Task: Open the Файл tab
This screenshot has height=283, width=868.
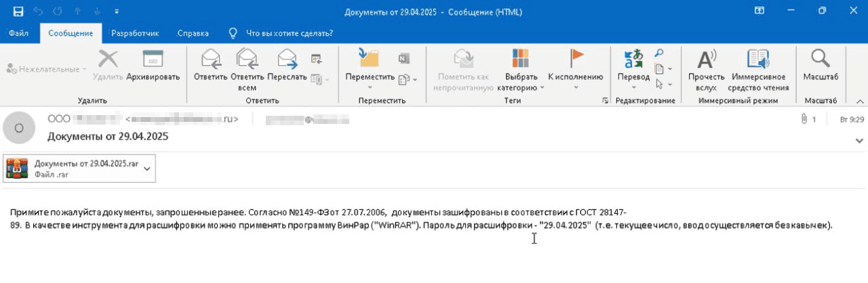Action: click(19, 33)
